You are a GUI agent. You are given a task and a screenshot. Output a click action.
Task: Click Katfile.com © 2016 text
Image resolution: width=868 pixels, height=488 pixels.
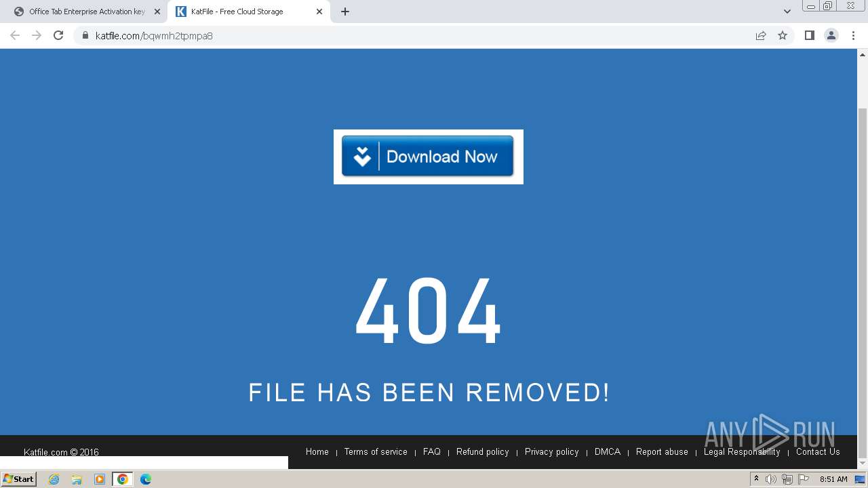coord(61,452)
